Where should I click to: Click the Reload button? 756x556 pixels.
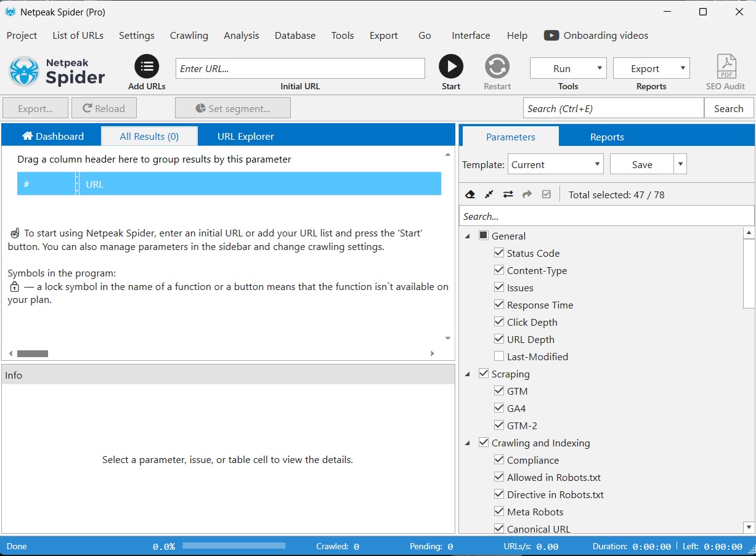tap(104, 108)
